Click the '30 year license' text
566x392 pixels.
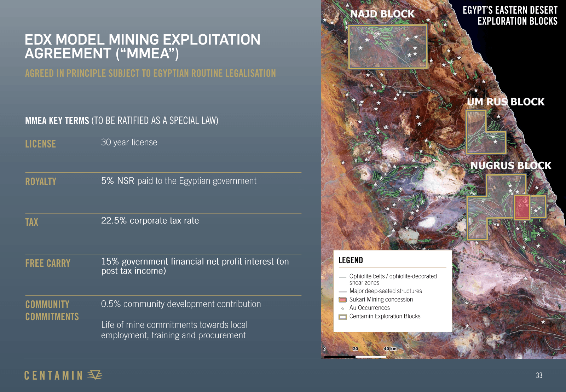click(x=129, y=142)
